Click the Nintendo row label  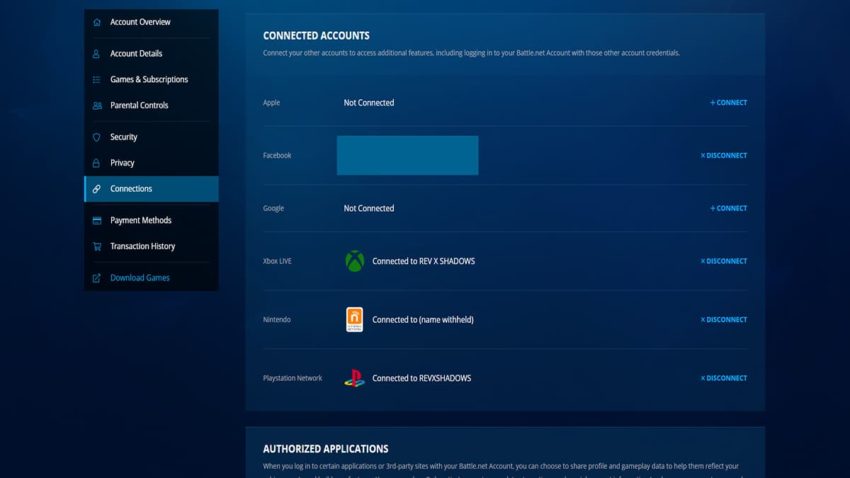[276, 320]
